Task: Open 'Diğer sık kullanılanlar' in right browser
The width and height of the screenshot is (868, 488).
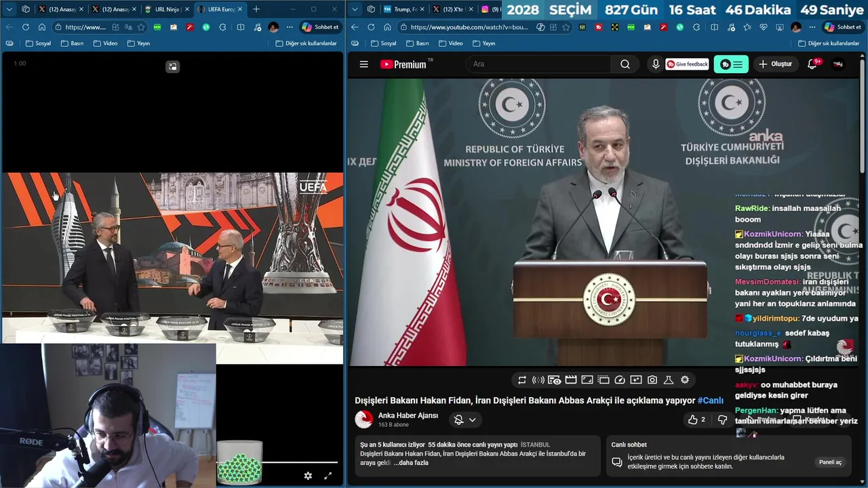Action: pos(829,43)
